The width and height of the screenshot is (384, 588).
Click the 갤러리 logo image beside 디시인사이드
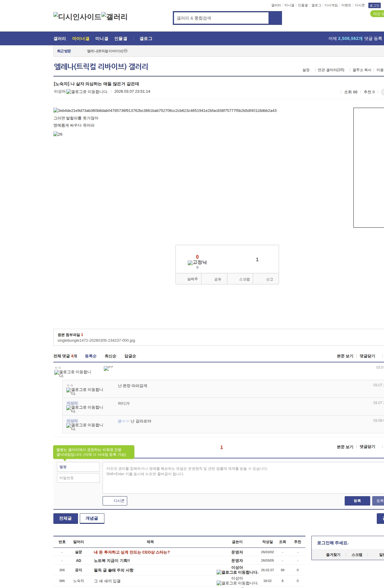pos(115,17)
